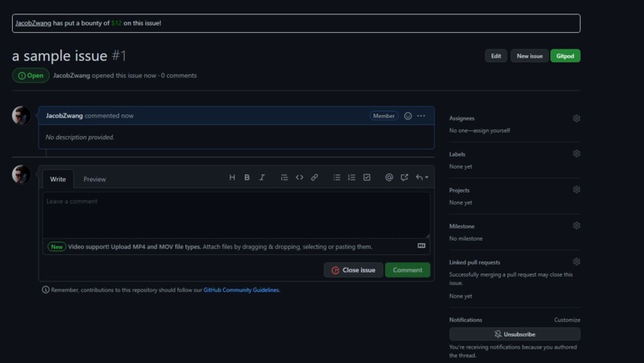Open the saved replies dropdown arrow
The width and height of the screenshot is (644, 363).
422,178
